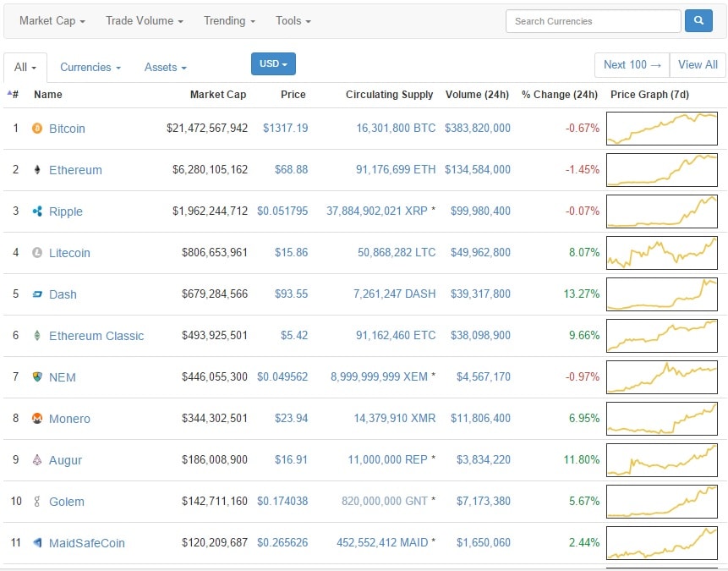Click the Augur logo icon

pyautogui.click(x=36, y=460)
